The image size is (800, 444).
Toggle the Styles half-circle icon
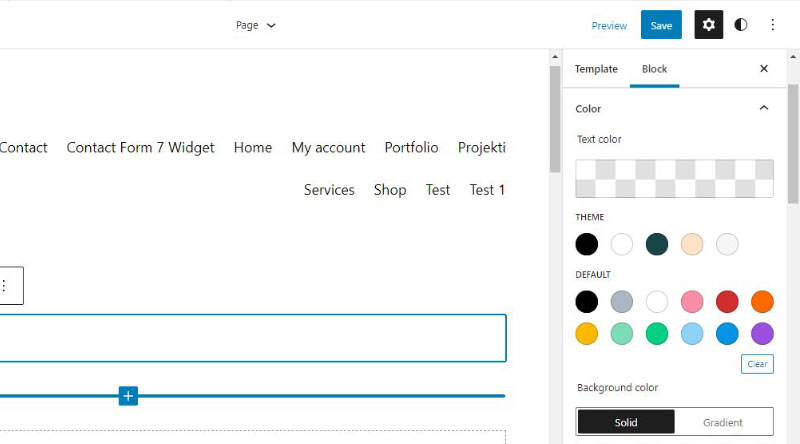[x=741, y=24]
